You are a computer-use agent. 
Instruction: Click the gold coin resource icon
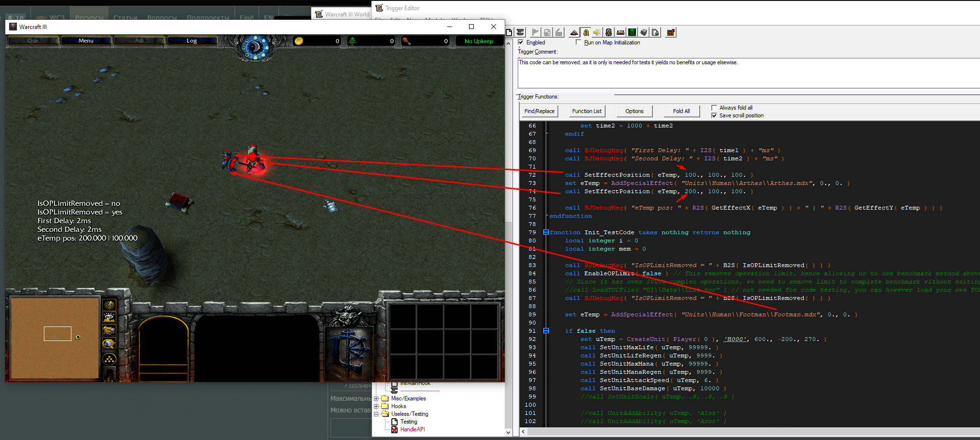(x=299, y=41)
